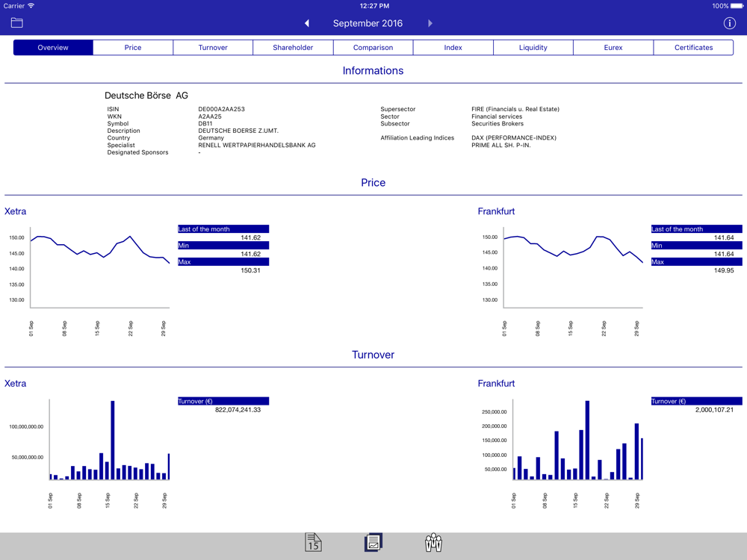Select the supersector value FIRE (Financials u. Real Estate)
The width and height of the screenshot is (747, 560).
pos(515,109)
